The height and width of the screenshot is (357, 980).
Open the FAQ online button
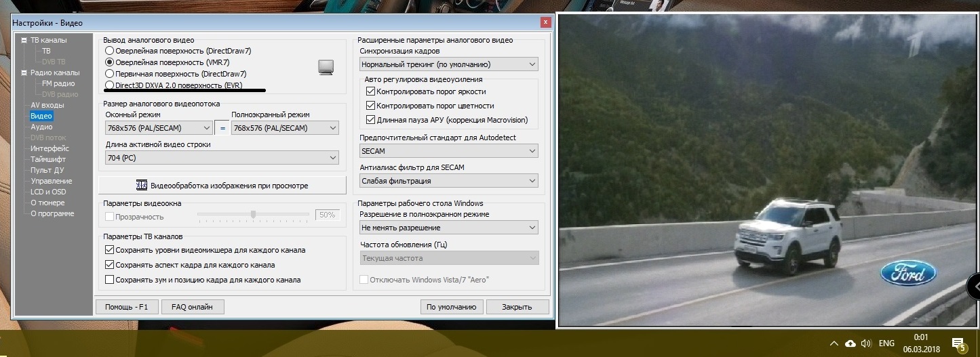[192, 307]
